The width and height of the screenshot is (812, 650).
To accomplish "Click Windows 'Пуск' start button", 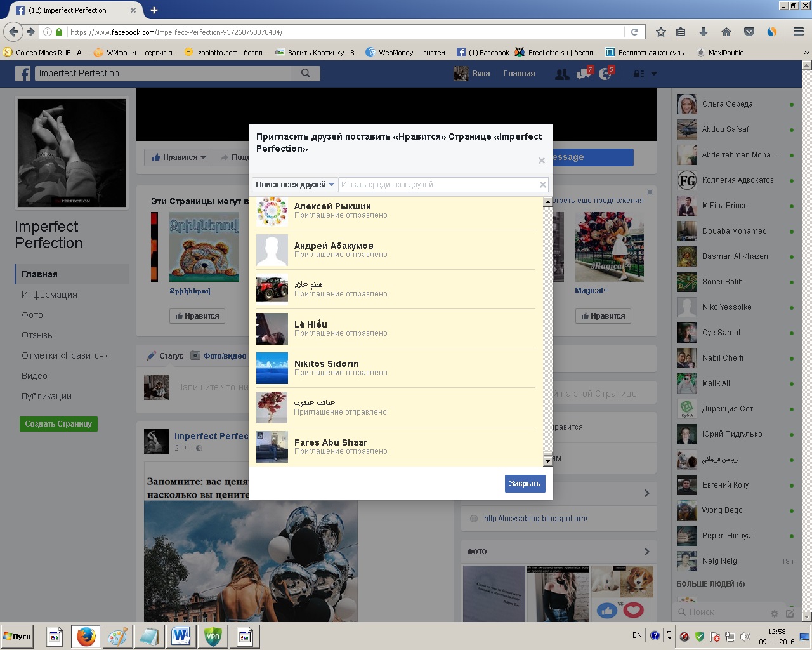I will pos(18,637).
